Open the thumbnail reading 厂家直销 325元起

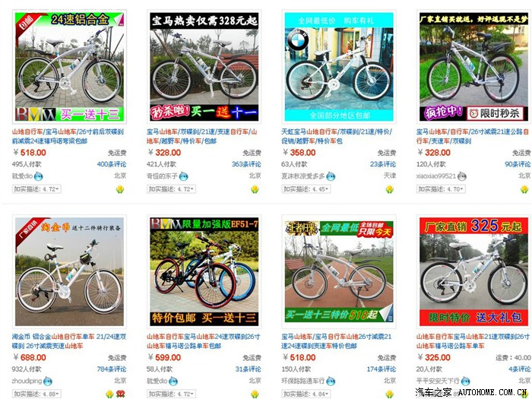pos(473,272)
